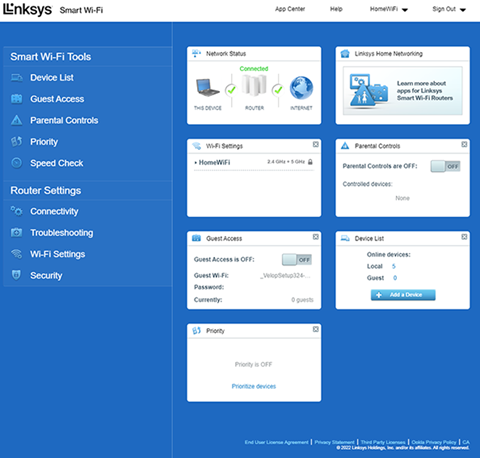The image size is (480, 458).
Task: Open Third Party Licenses footer link
Action: coord(383,442)
